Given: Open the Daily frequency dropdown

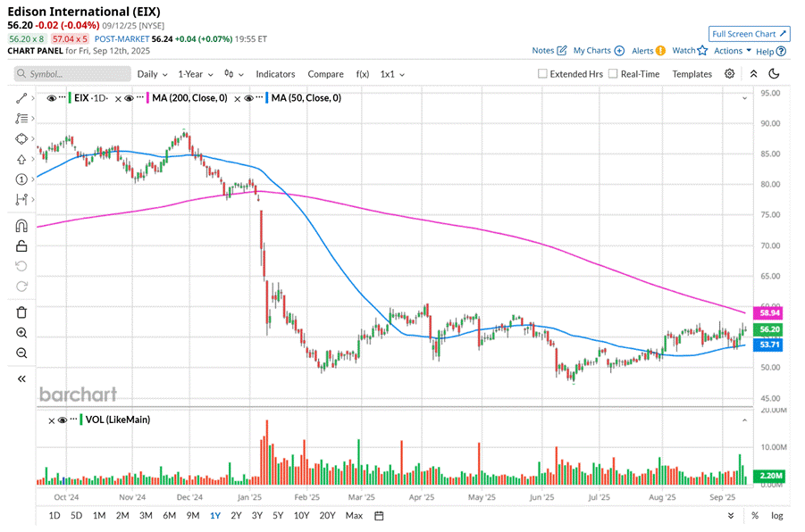Looking at the screenshot, I should [x=152, y=74].
